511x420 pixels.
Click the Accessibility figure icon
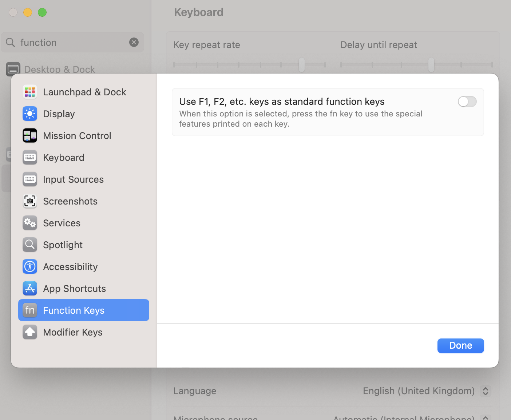30,267
